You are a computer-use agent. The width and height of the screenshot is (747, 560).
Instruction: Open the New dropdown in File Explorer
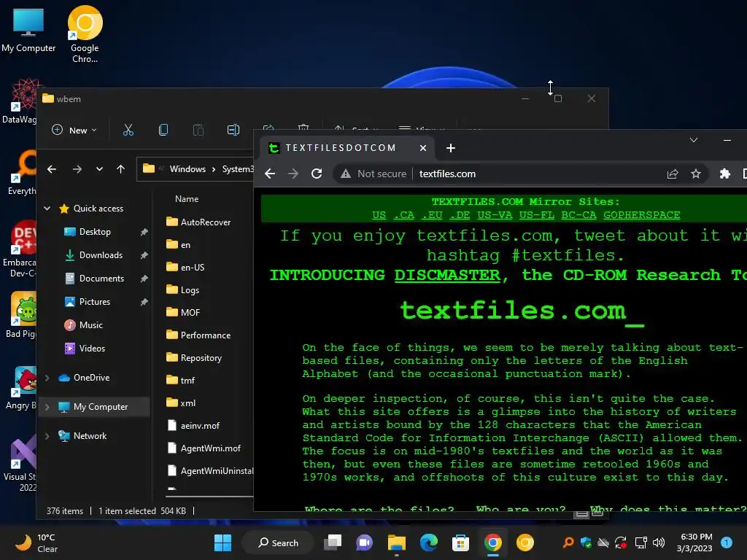coord(74,130)
